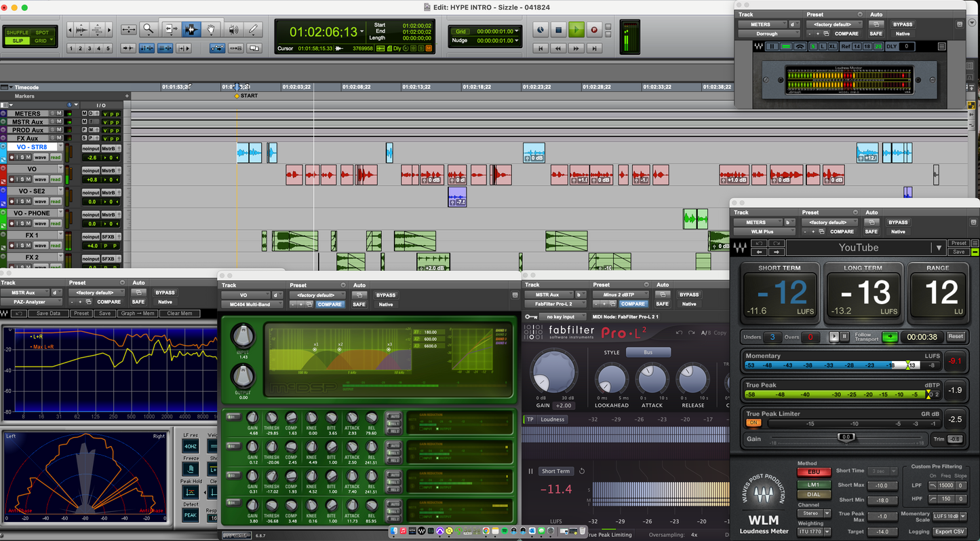Image resolution: width=980 pixels, height=541 pixels.
Task: Click the WLM Gain slider handle
Action: [846, 437]
